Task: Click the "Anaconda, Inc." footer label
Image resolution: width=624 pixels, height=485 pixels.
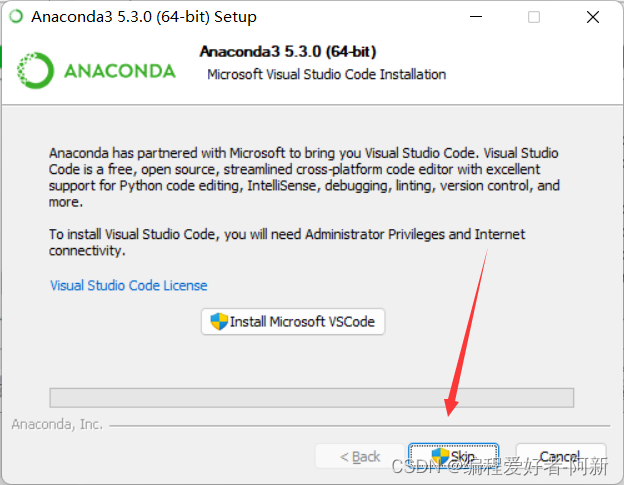Action: tap(57, 424)
